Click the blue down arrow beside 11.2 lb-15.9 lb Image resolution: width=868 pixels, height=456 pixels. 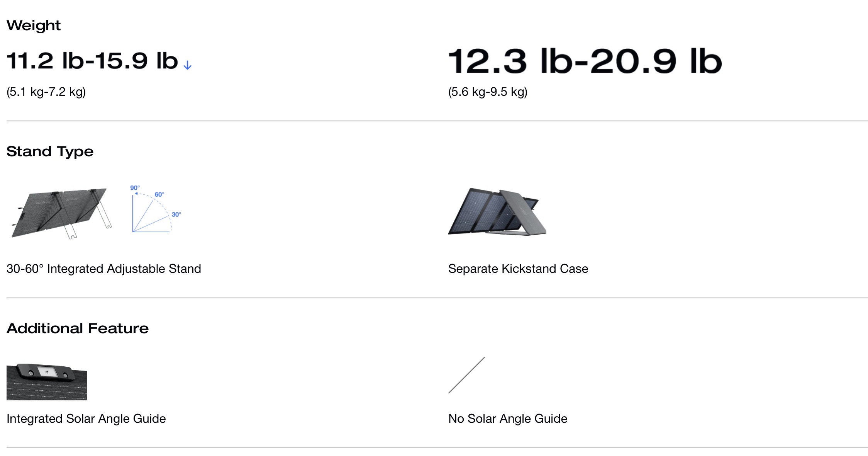[187, 65]
